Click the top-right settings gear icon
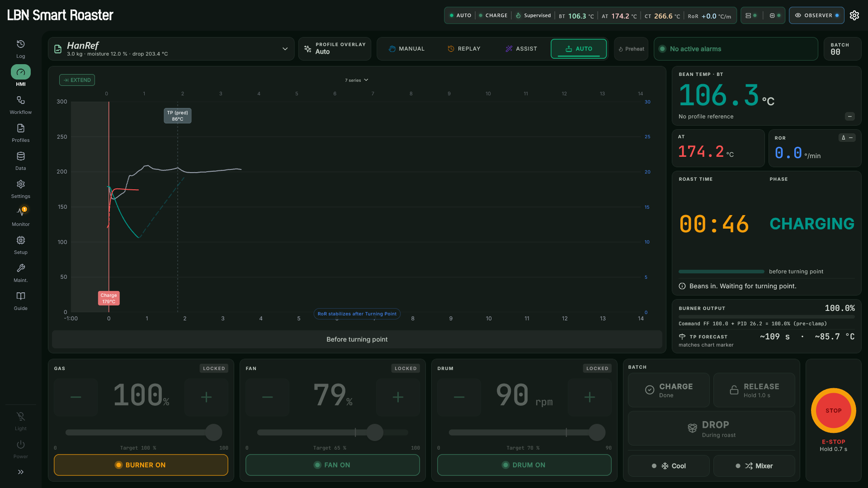This screenshot has height=488, width=868. pyautogui.click(x=854, y=15)
